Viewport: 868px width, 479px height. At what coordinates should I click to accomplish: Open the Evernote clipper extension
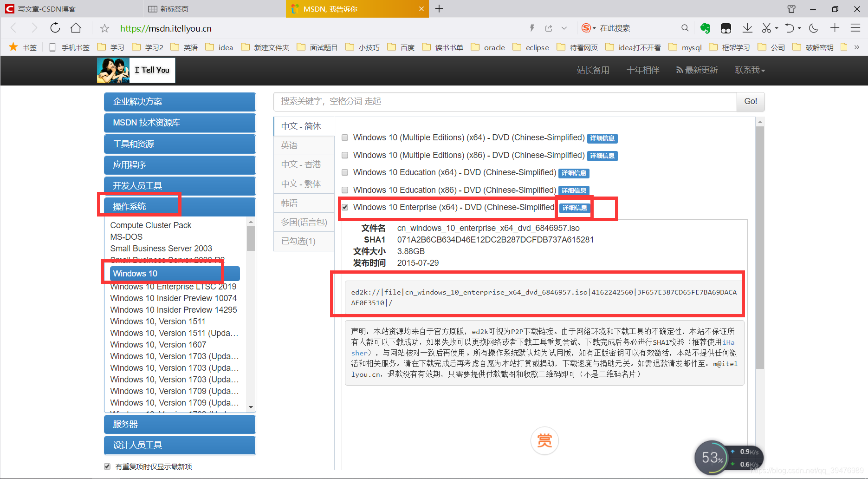pyautogui.click(x=705, y=28)
